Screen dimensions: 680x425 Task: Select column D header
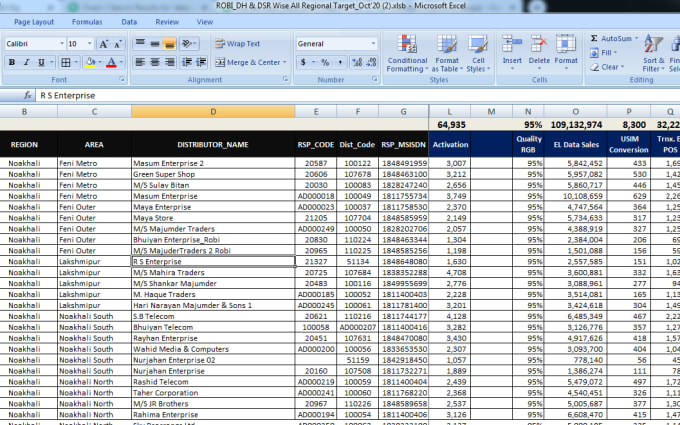click(x=213, y=112)
